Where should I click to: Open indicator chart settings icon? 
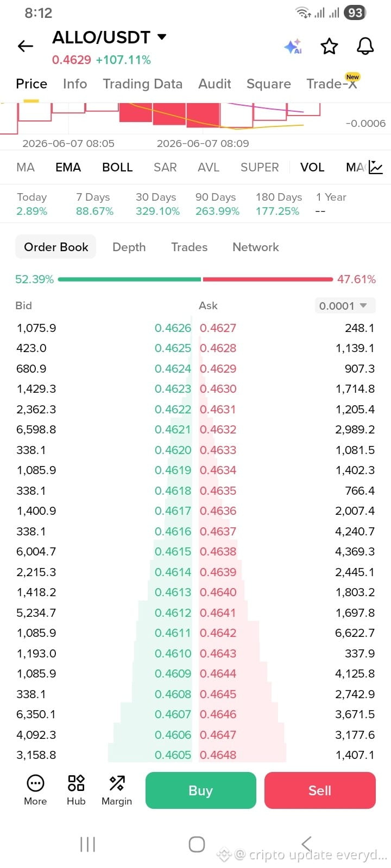(x=376, y=167)
